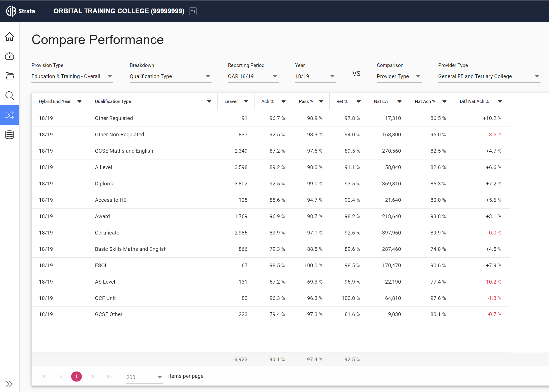Click the folder icon in sidebar
This screenshot has width=549, height=392.
[9, 76]
